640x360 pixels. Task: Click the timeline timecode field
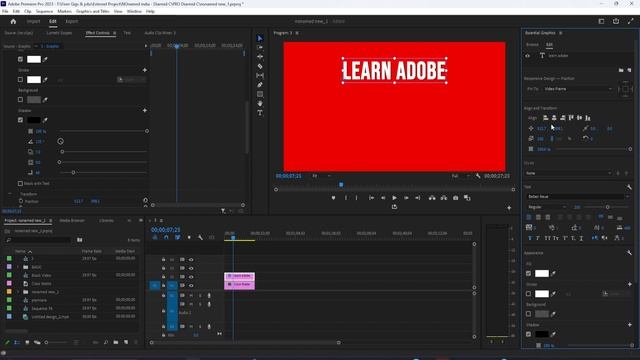click(165, 230)
